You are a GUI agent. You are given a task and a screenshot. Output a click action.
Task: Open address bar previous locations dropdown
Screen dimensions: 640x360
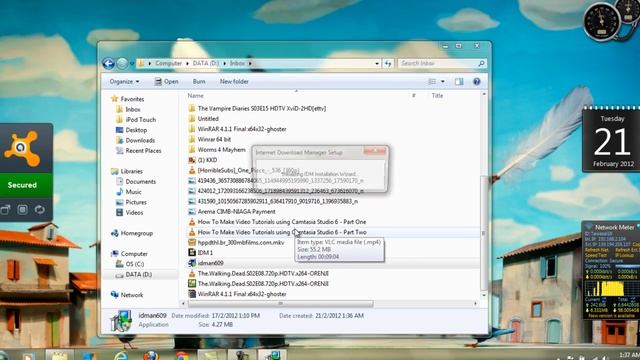pyautogui.click(x=377, y=63)
